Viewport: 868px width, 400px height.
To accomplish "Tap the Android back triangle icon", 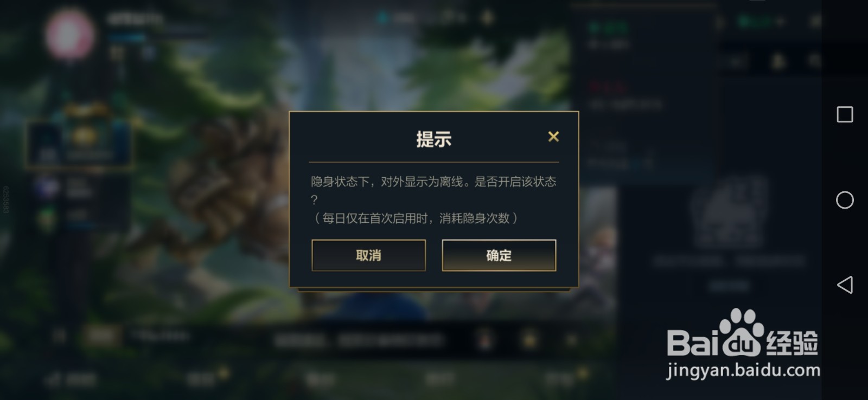I will [845, 285].
